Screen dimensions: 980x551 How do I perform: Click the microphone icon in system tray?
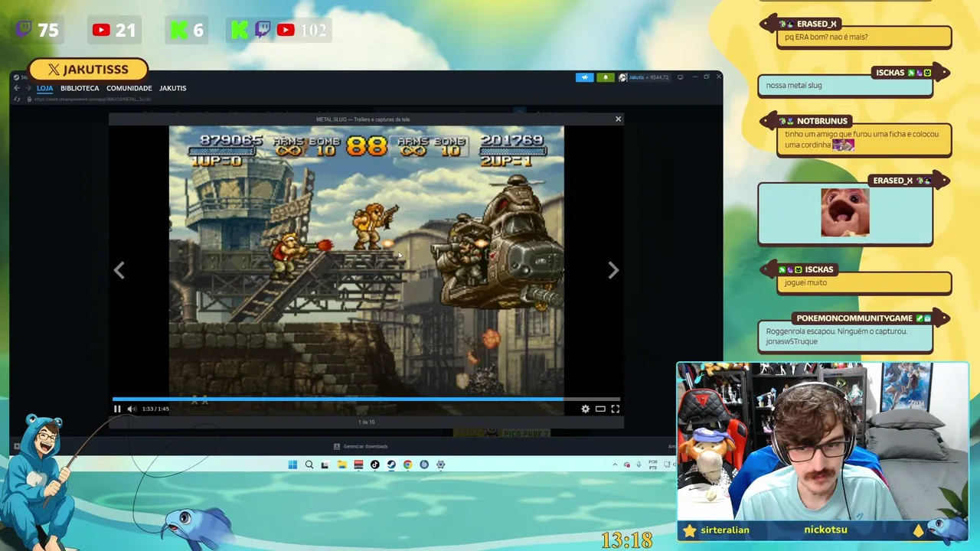point(639,465)
